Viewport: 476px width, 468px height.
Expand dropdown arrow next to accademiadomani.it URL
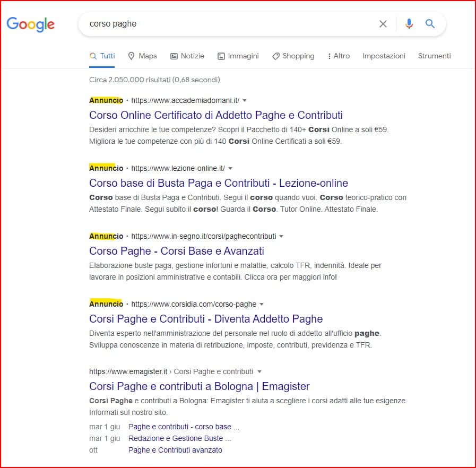click(245, 101)
